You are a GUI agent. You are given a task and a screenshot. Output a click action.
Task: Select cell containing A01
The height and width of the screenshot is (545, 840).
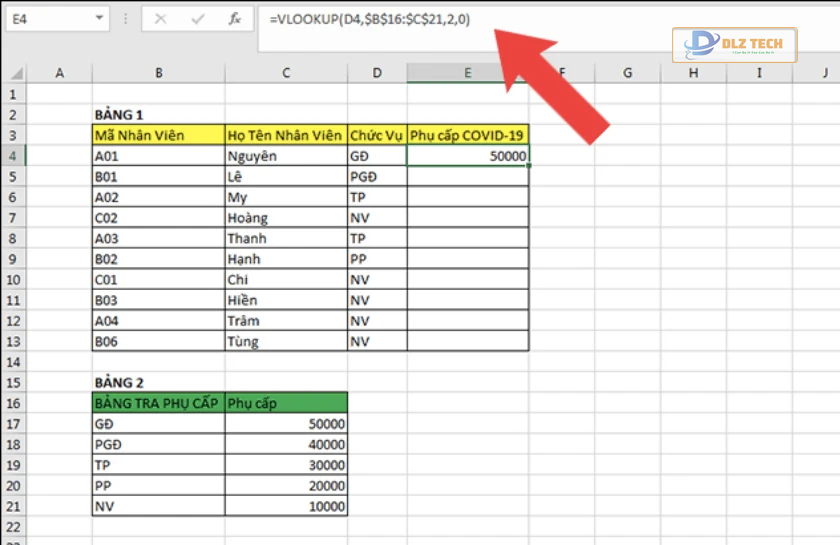(x=159, y=156)
